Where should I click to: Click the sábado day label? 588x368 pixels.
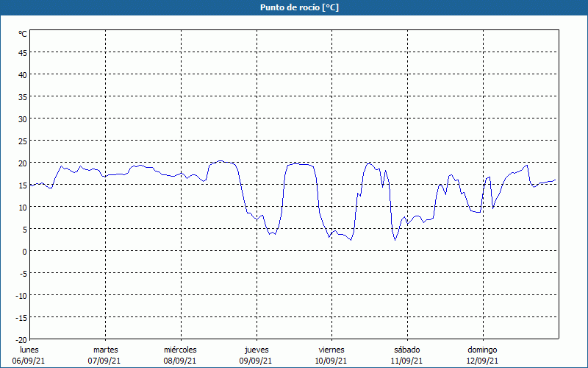point(406,350)
